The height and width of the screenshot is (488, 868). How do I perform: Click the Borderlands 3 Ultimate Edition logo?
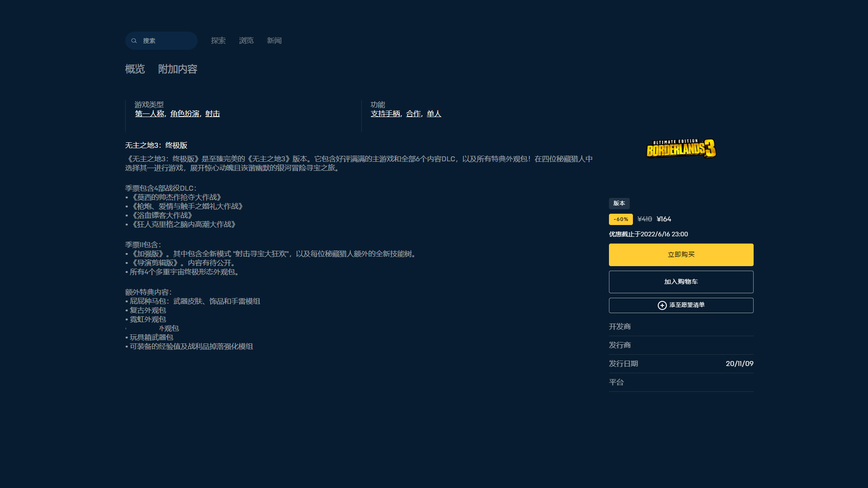(681, 149)
